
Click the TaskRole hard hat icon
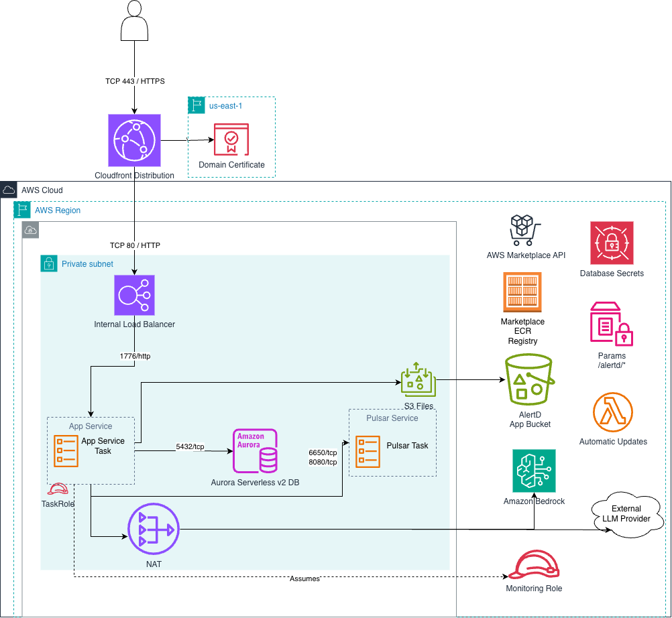coord(58,489)
